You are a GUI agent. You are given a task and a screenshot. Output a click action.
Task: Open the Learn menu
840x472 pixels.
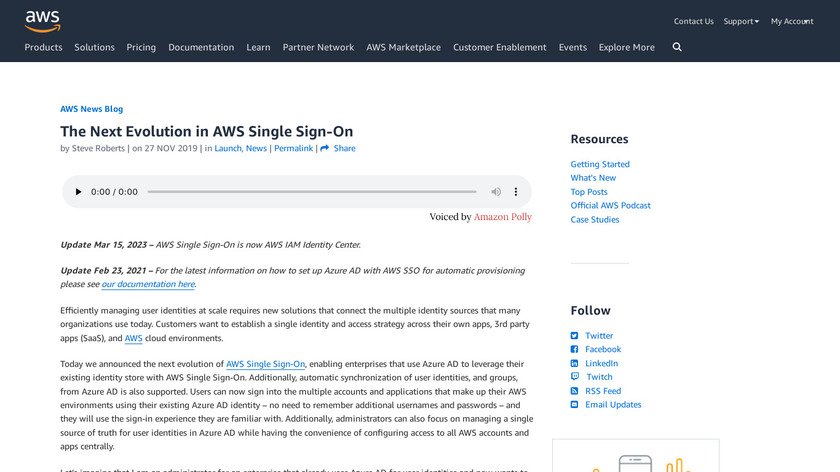pyautogui.click(x=258, y=47)
